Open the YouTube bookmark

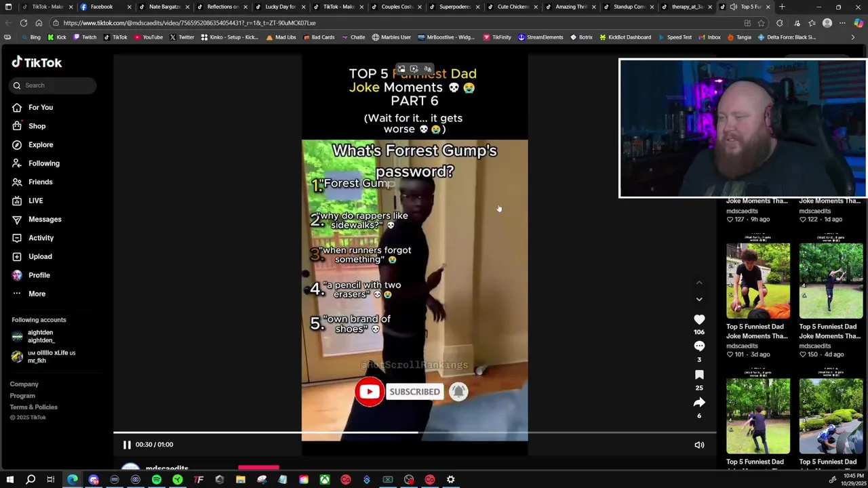pos(148,37)
